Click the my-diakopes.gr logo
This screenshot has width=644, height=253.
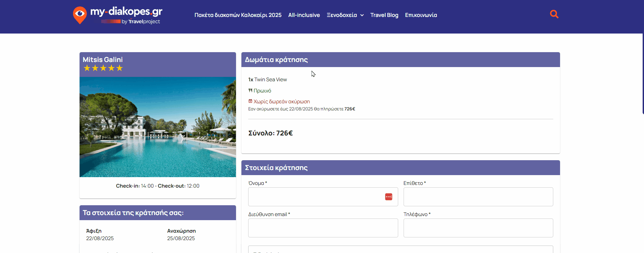click(117, 15)
